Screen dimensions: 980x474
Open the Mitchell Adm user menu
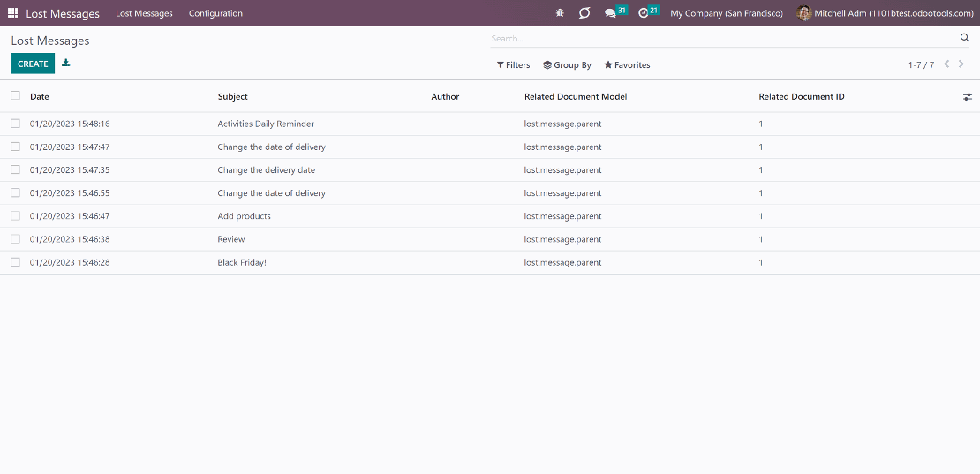point(885,13)
